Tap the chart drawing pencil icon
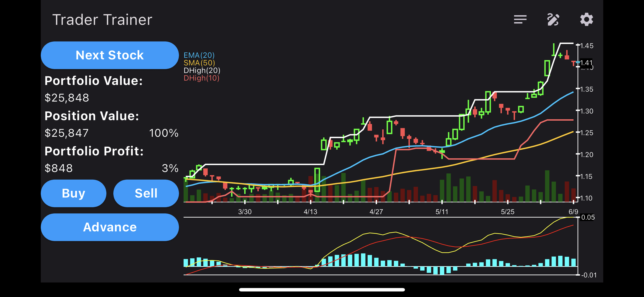The height and width of the screenshot is (297, 644). (x=553, y=20)
